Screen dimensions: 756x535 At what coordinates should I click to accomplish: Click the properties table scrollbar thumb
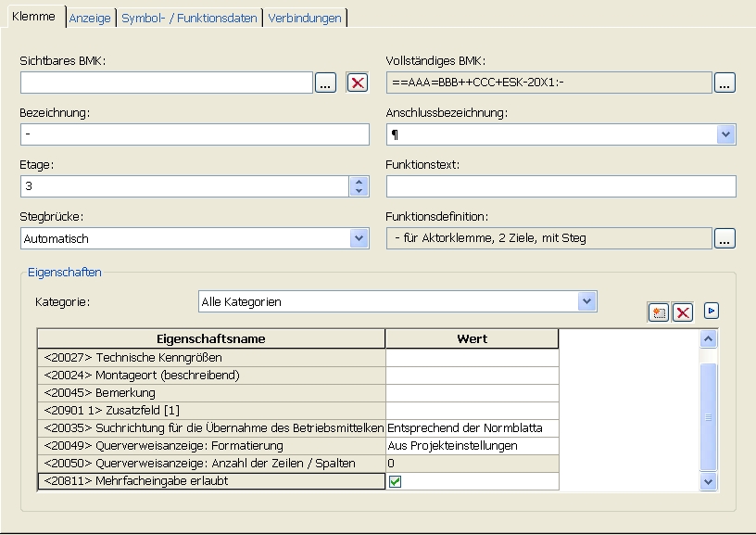click(708, 417)
